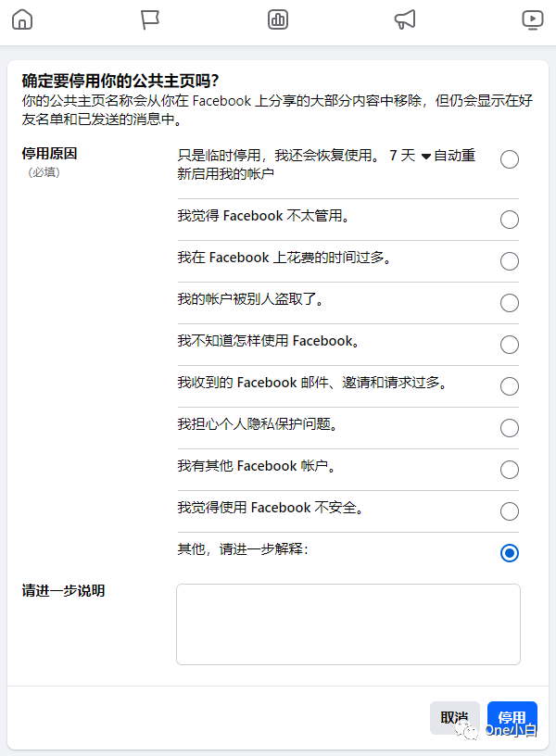Pick radio for 我担心个人隐私保护问题
This screenshot has height=756, width=556.
510,428
